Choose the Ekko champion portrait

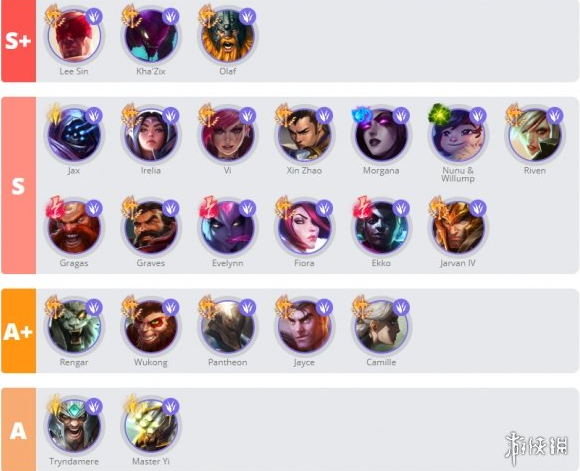(381, 228)
